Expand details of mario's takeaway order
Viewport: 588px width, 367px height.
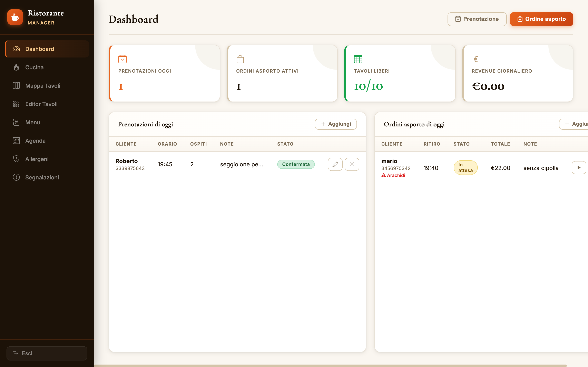click(x=579, y=167)
